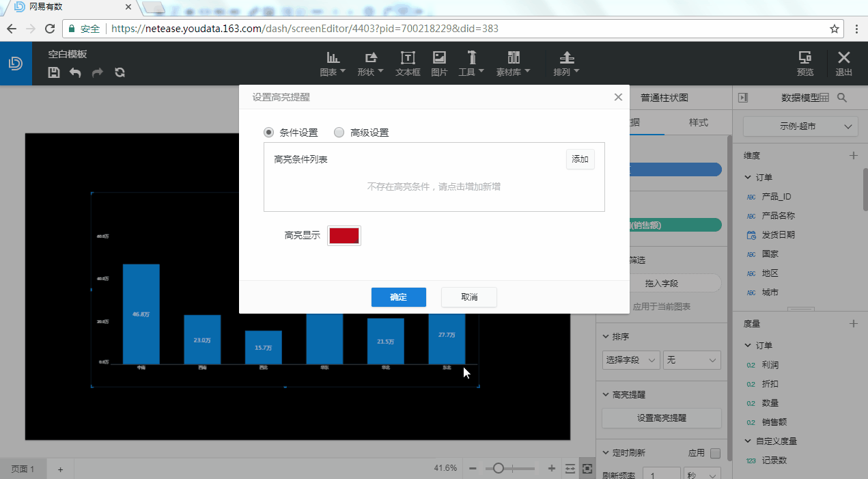The height and width of the screenshot is (479, 868).
Task: Collapse the side panel with the arrow icon
Action: click(x=743, y=98)
